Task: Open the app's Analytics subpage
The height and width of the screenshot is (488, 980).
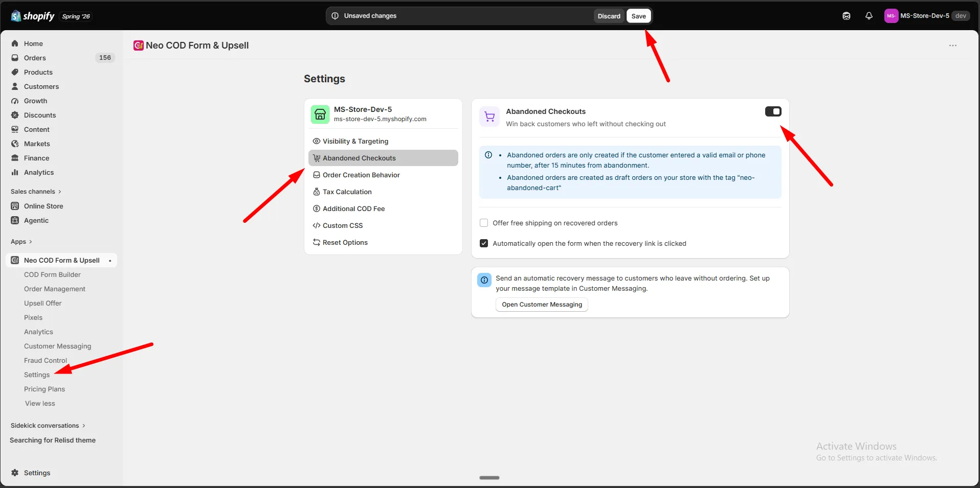Action: (38, 332)
